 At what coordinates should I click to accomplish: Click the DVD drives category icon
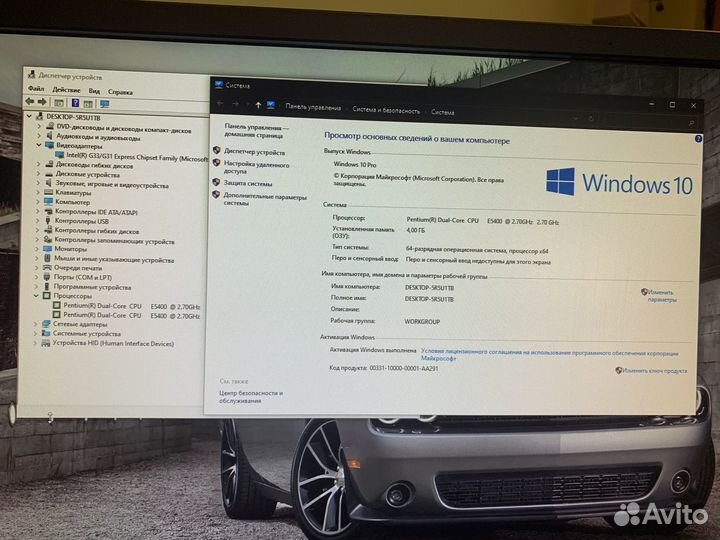pos(51,126)
